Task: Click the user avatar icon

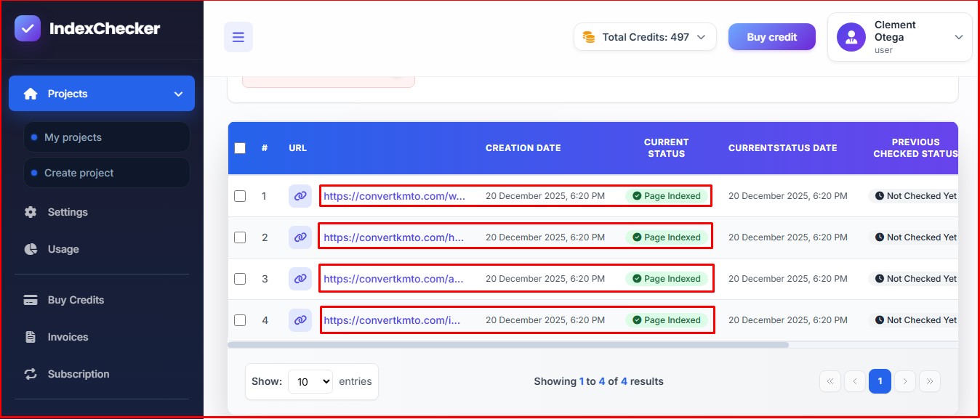Action: click(851, 37)
